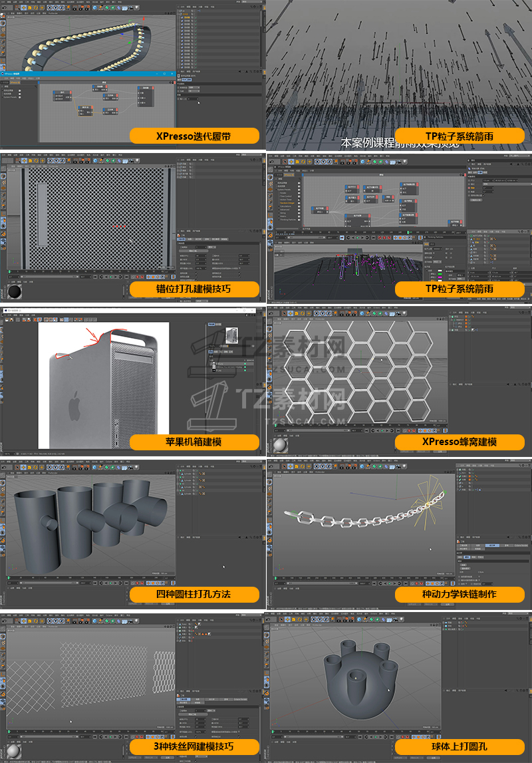Click Render View icon in XPresso迭代履带 panel toolbar
The image size is (532, 763).
[74, 7]
